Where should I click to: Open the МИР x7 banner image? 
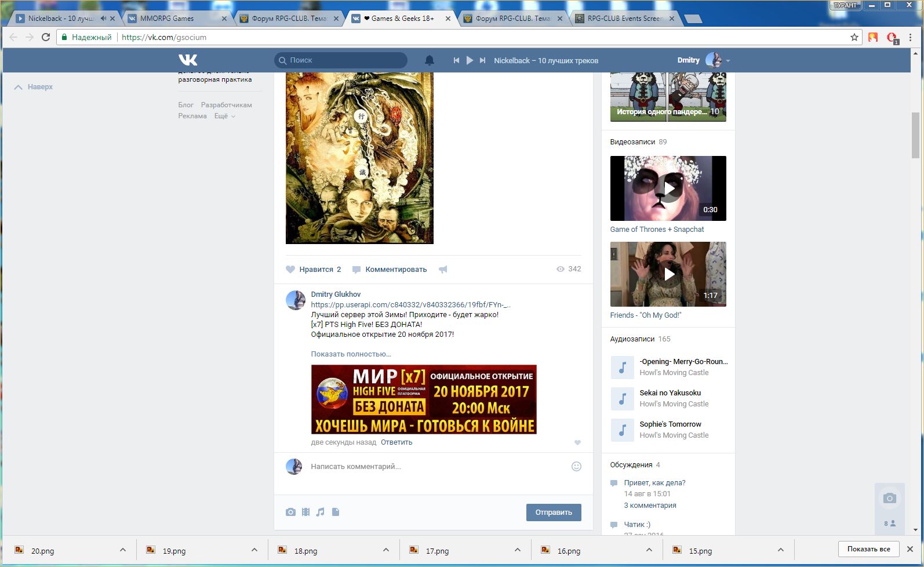tap(424, 399)
